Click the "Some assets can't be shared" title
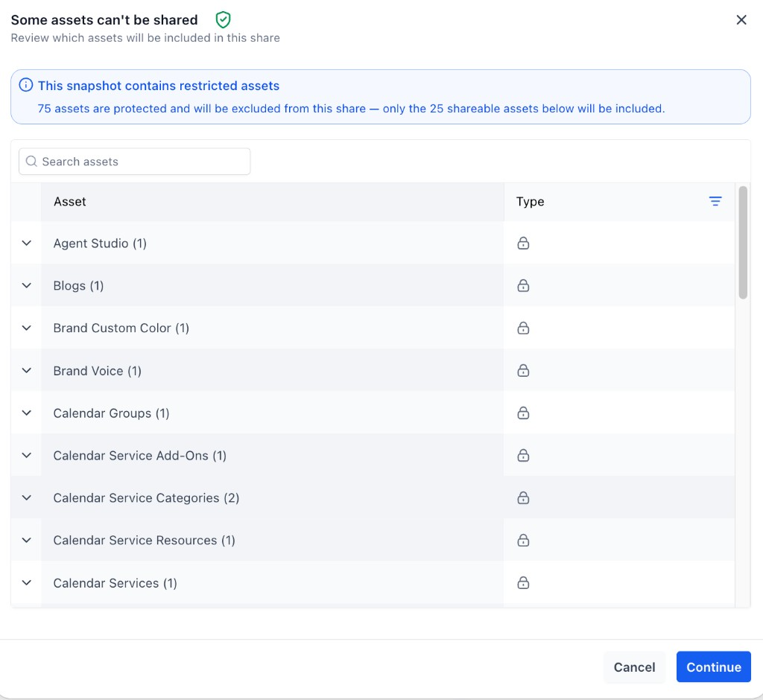This screenshot has height=700, width=763. point(104,20)
